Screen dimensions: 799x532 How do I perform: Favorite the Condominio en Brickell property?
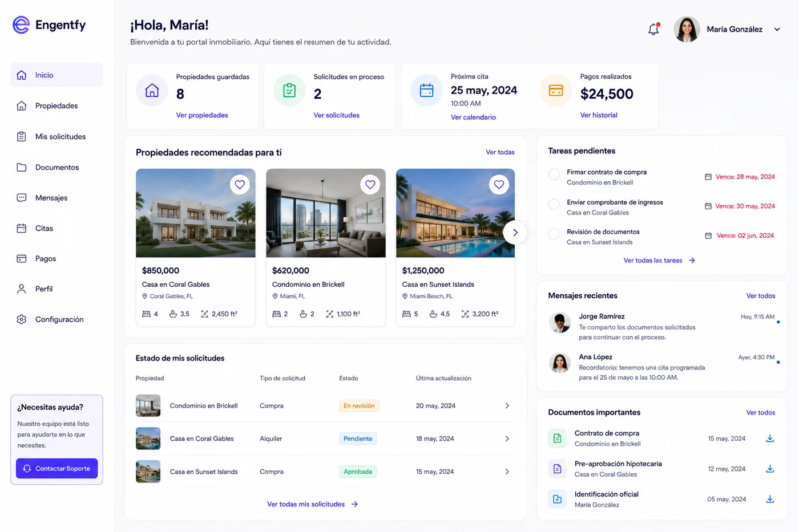point(370,184)
